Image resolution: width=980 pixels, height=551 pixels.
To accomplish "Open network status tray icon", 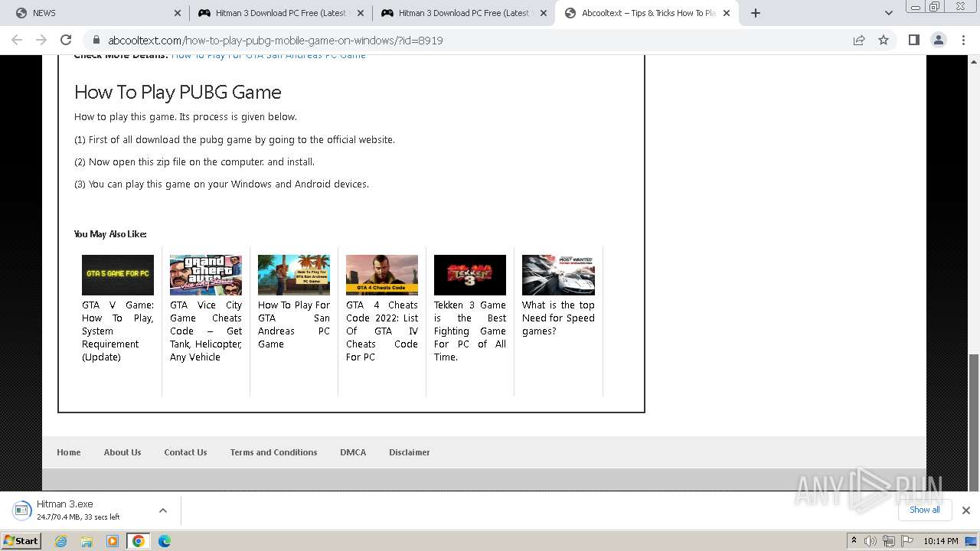I will pos(888,541).
